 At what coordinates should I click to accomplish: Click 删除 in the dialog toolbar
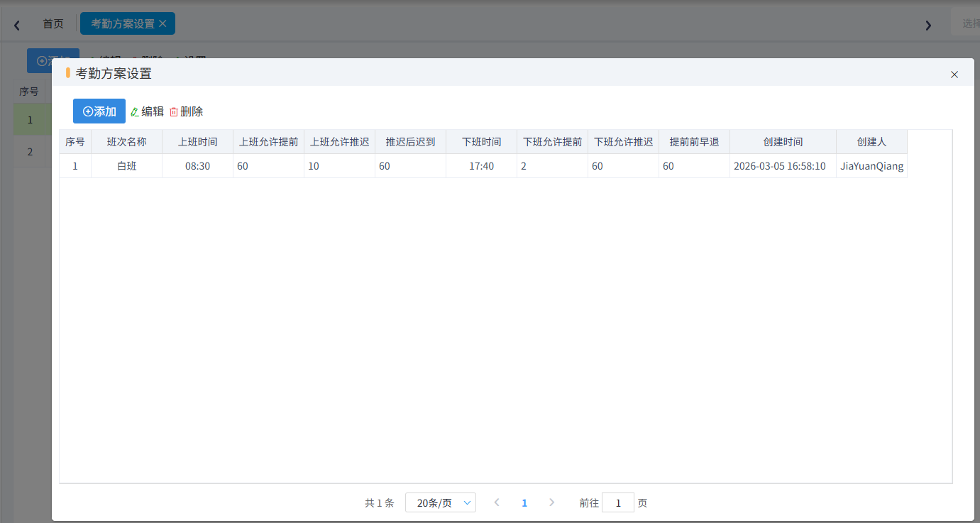[x=186, y=111]
